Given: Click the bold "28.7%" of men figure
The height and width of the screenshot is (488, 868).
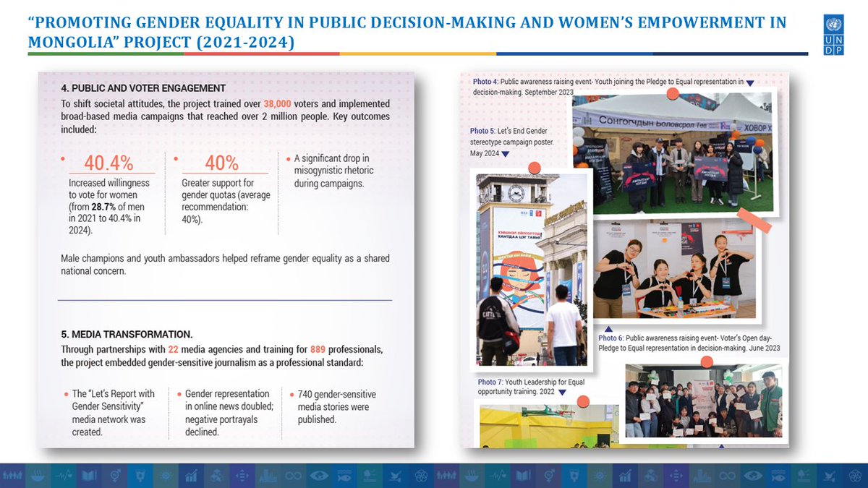Looking at the screenshot, I should tap(106, 207).
